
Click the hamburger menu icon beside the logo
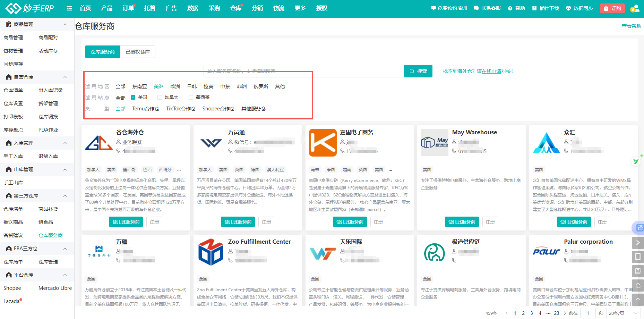tap(69, 8)
